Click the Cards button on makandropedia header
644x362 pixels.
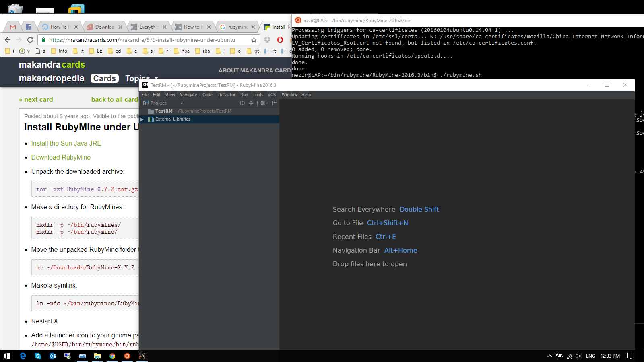point(105,78)
